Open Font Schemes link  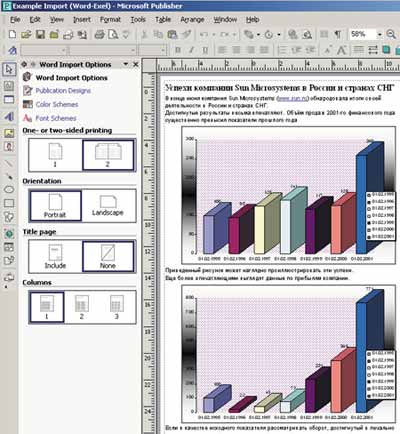(56, 118)
